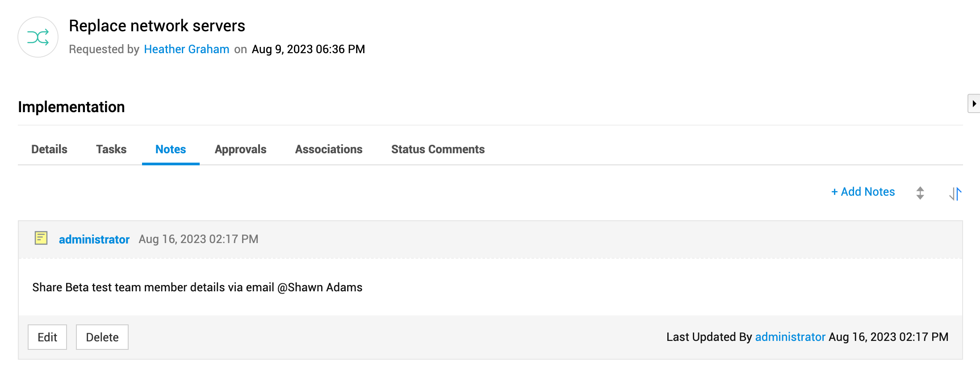The image size is (980, 378).
Task: Click the yellow note icon
Action: [x=41, y=238]
